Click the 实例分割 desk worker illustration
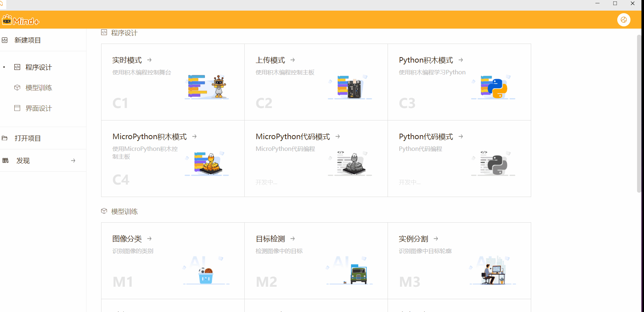 coord(493,271)
